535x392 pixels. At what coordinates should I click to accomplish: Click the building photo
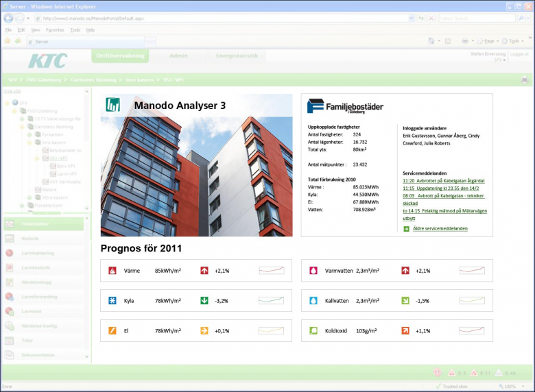197,165
